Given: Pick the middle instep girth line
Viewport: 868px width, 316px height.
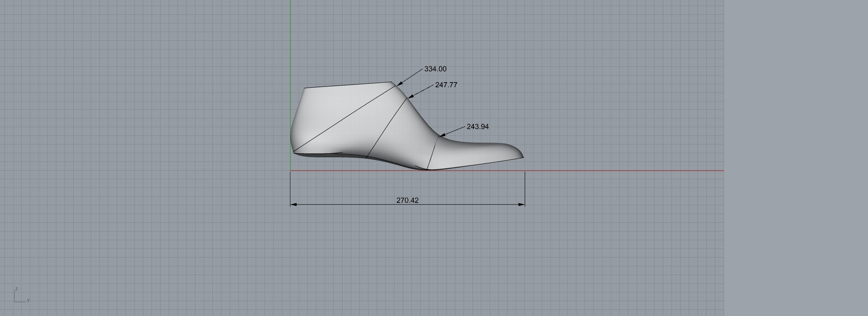Looking at the screenshot, I should pyautogui.click(x=387, y=128).
